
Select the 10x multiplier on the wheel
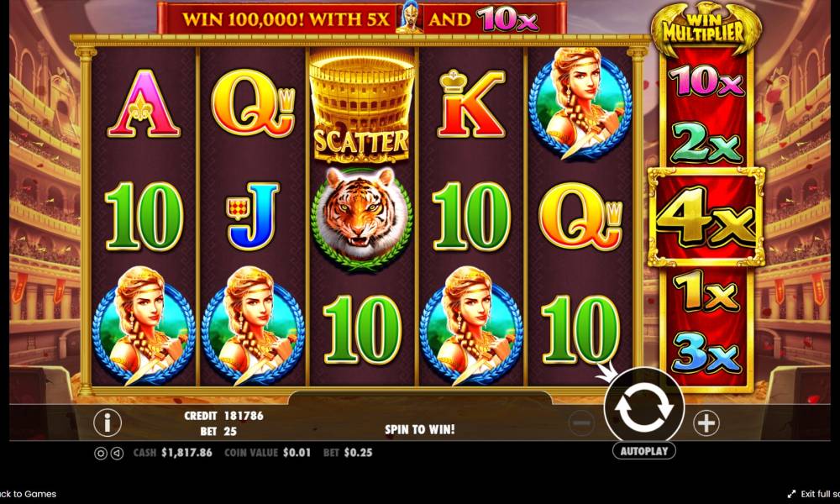click(706, 81)
